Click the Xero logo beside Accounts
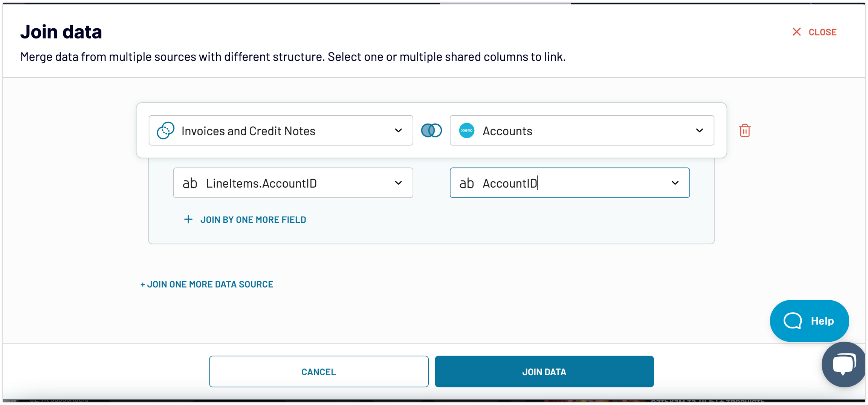Viewport: 868px width, 405px height. click(466, 130)
